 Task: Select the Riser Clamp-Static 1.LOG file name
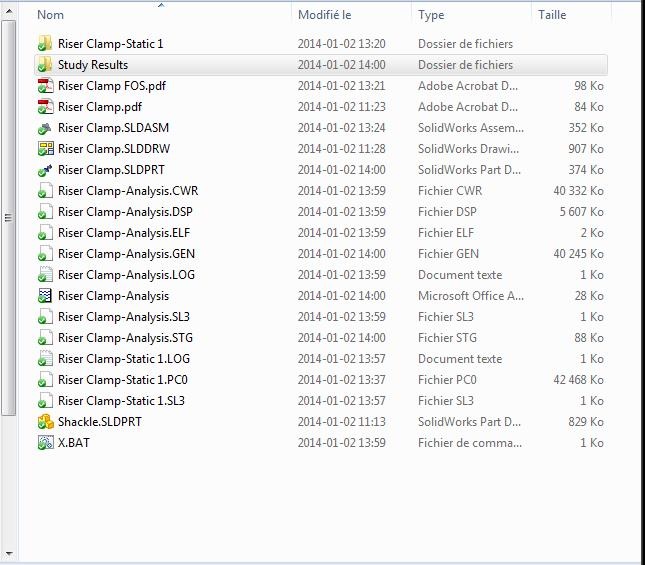point(124,359)
